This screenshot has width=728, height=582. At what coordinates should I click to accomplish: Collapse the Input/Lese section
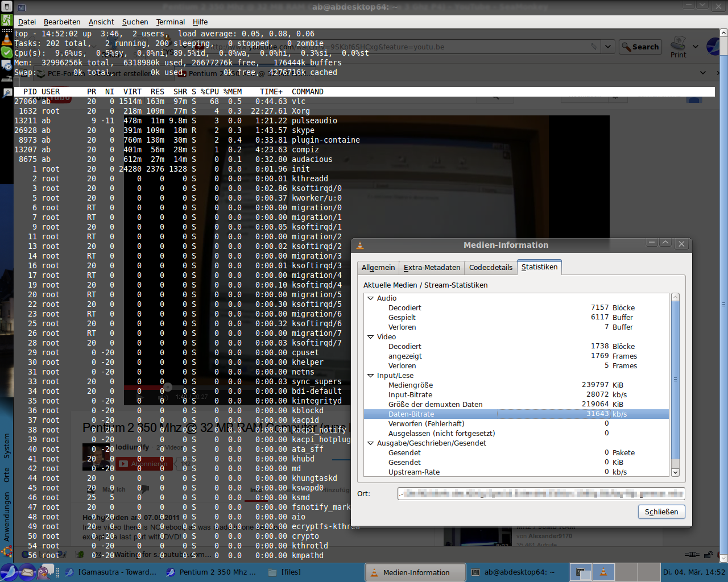pos(371,376)
